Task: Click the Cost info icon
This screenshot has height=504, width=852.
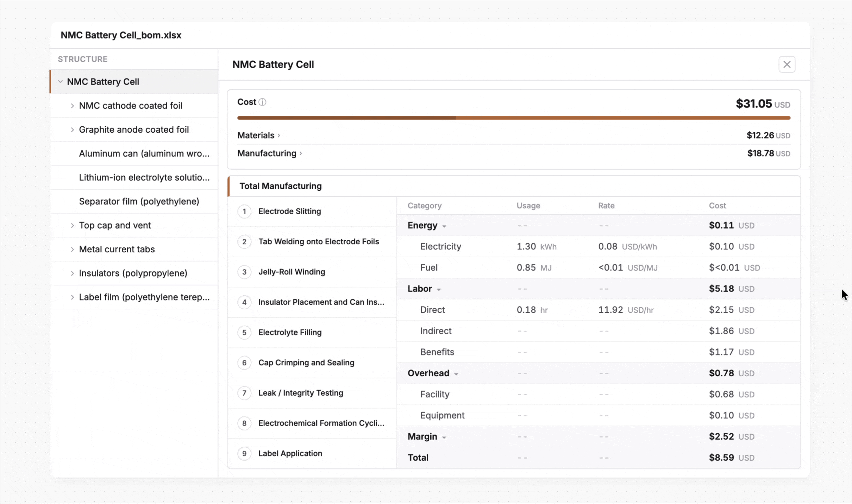Action: point(262,102)
